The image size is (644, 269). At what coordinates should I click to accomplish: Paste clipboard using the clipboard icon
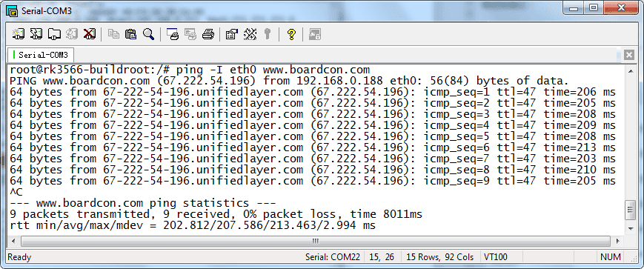click(130, 34)
